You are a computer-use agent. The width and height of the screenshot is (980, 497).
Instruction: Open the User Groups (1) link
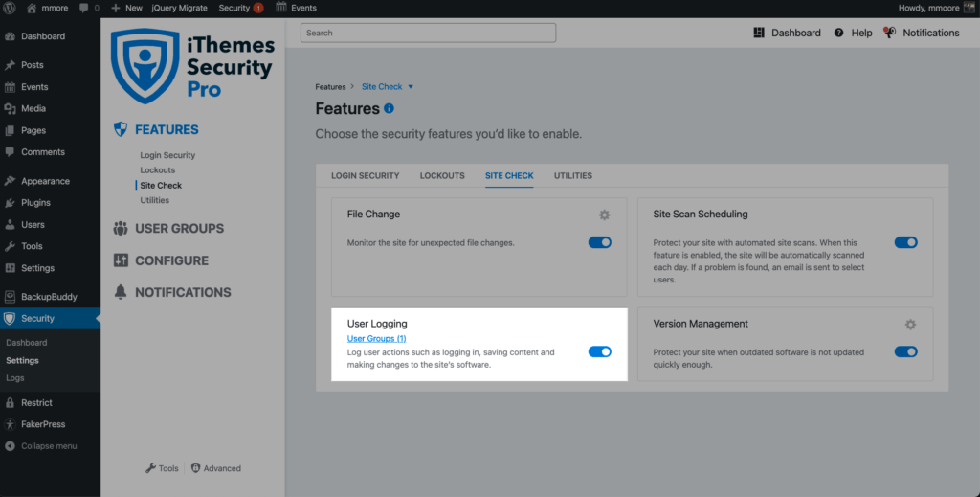(x=376, y=338)
